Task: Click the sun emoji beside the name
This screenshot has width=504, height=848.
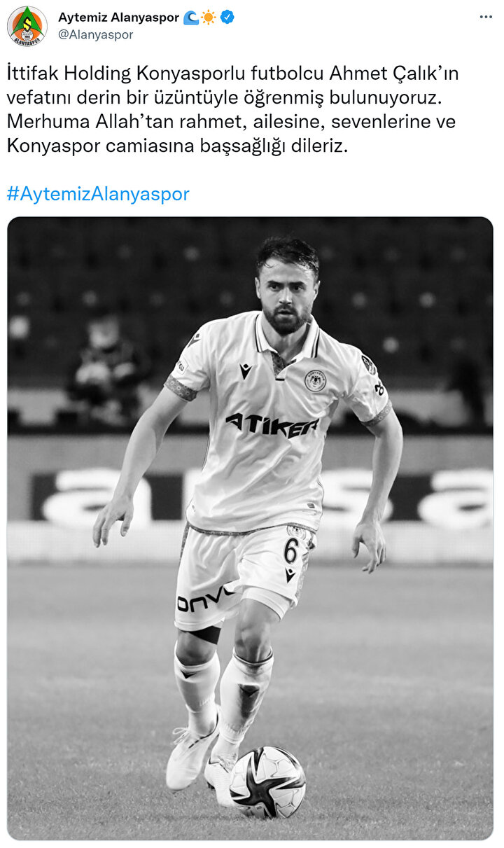Action: click(x=209, y=18)
